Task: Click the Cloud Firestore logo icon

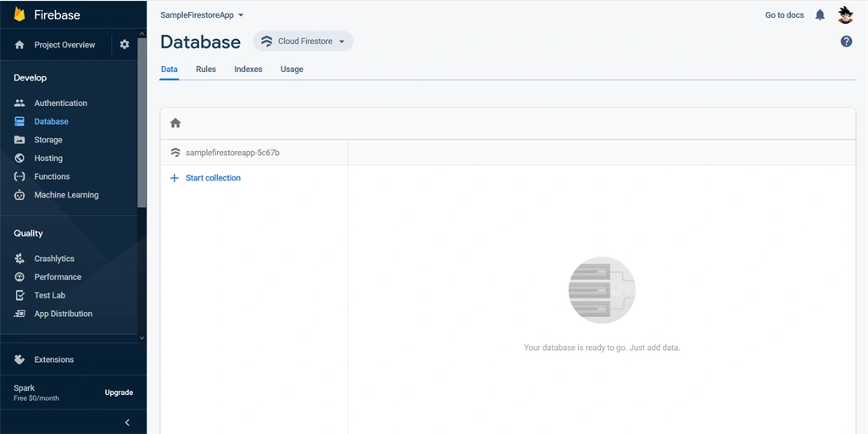Action: click(x=267, y=41)
